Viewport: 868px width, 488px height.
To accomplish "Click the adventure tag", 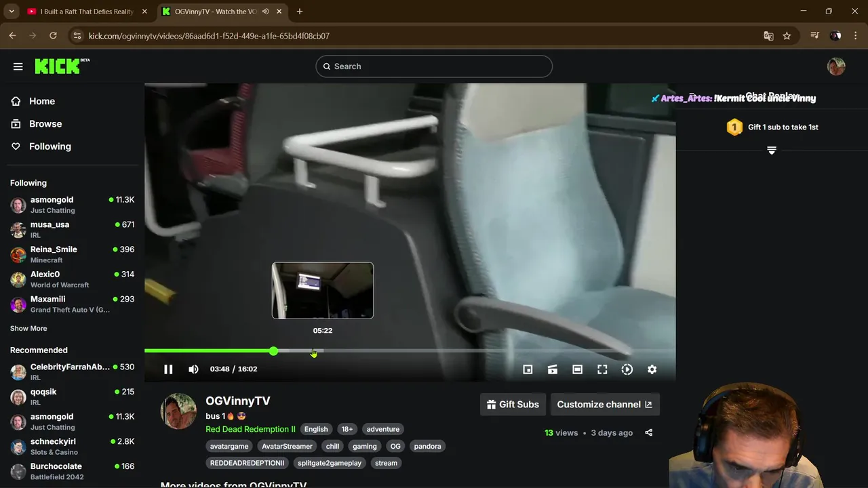I will 383,429.
